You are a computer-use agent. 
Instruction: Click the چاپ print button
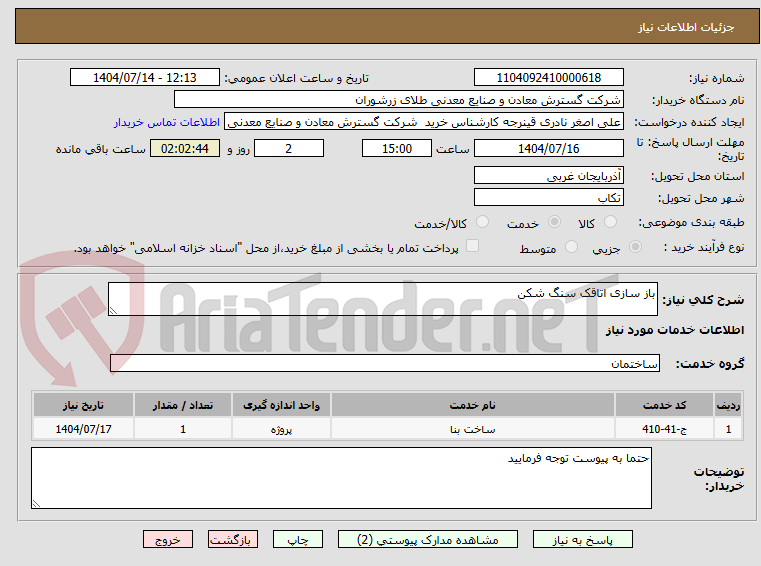click(298, 539)
